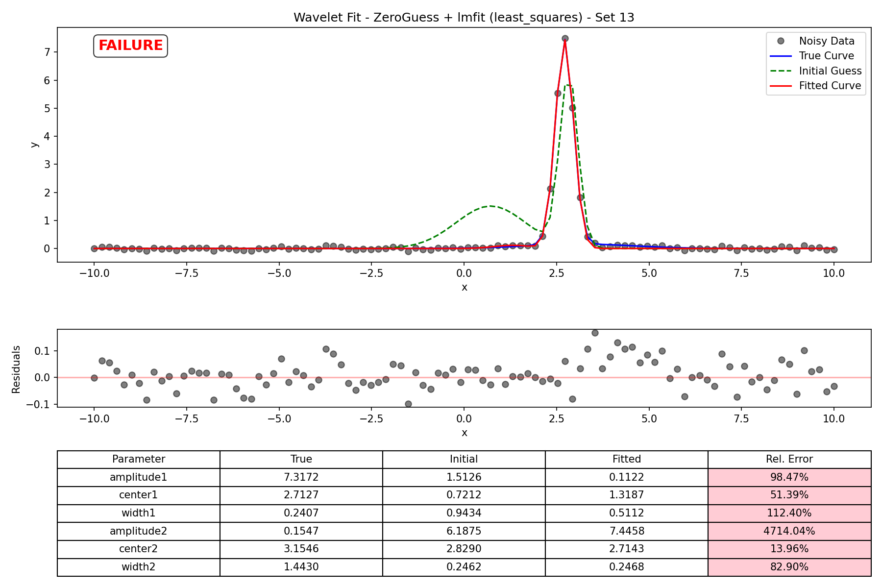Click the top of the green initial-guess hump
The image size is (882, 588).
(x=490, y=206)
